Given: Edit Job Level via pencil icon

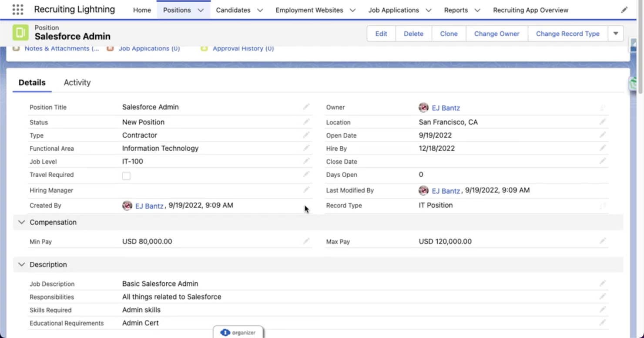Looking at the screenshot, I should click(x=306, y=161).
